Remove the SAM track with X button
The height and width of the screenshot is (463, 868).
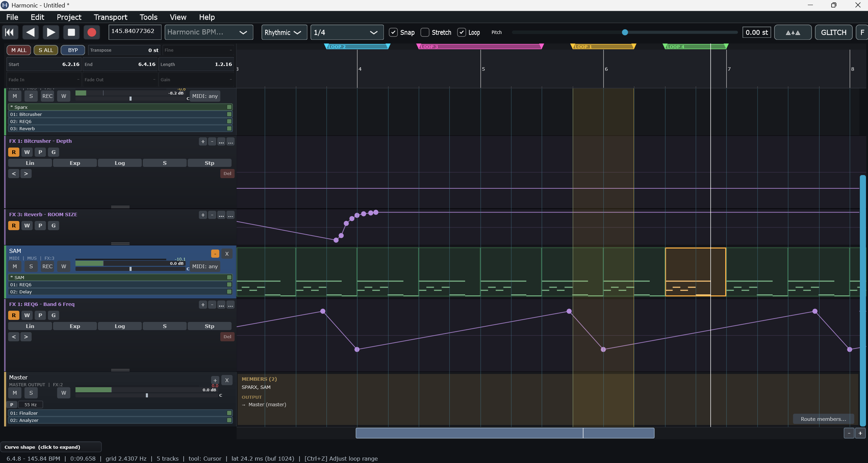tap(227, 254)
